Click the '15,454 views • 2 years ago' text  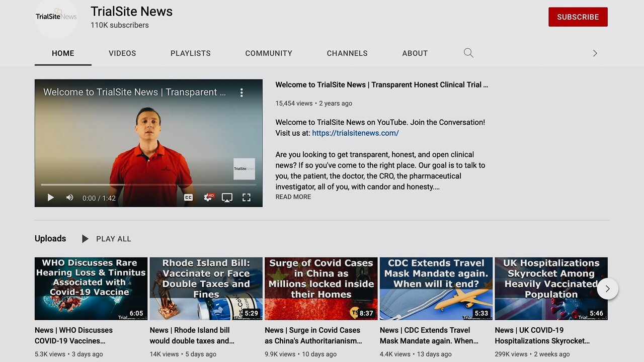pos(314,103)
